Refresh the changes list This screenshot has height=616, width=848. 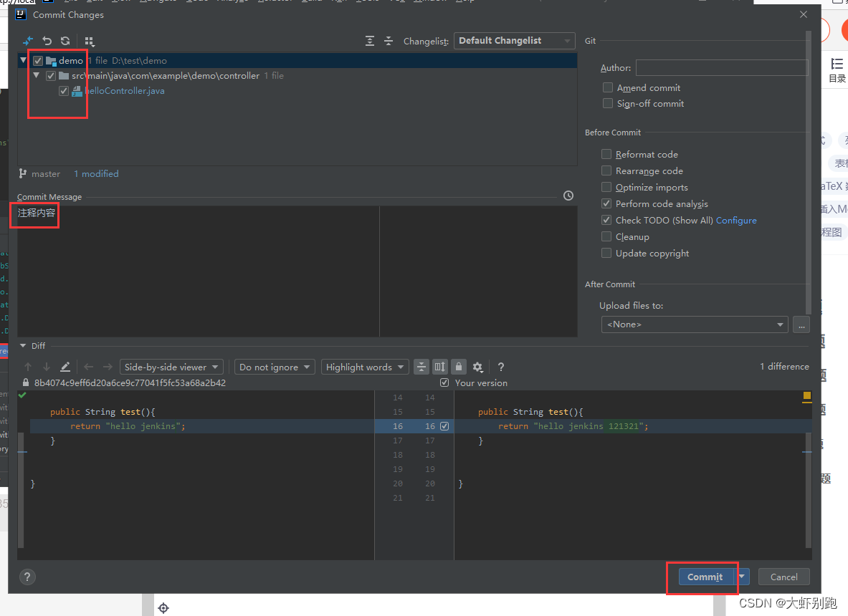point(65,42)
